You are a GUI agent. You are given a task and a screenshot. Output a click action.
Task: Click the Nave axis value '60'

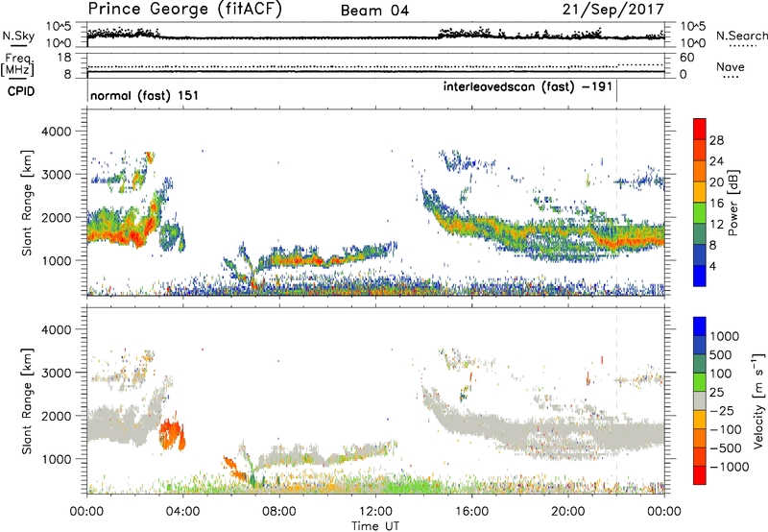[x=686, y=58]
